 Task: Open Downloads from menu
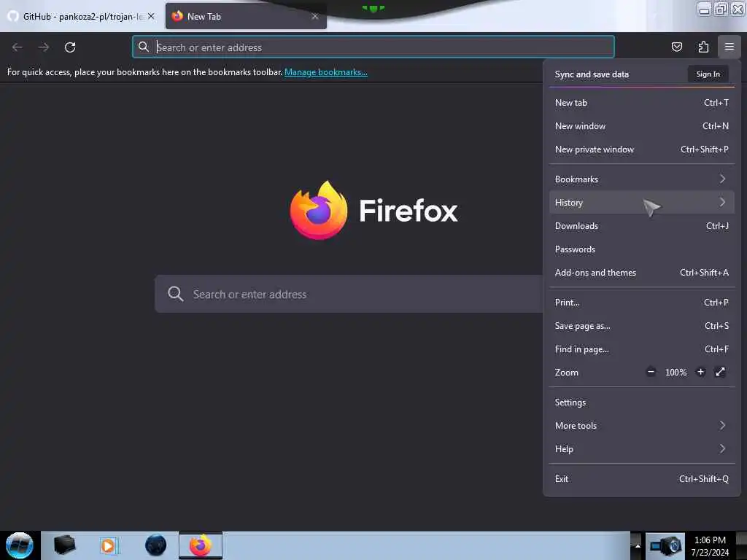pyautogui.click(x=641, y=226)
